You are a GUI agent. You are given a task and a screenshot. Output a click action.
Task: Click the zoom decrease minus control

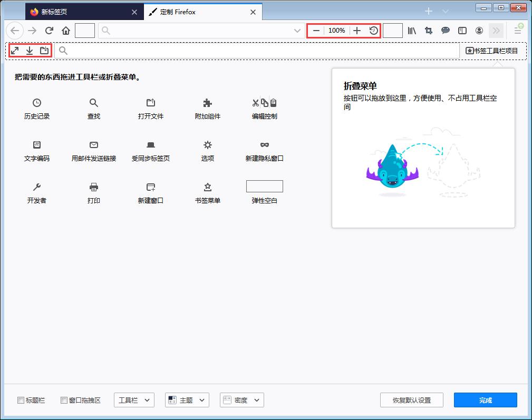click(316, 30)
